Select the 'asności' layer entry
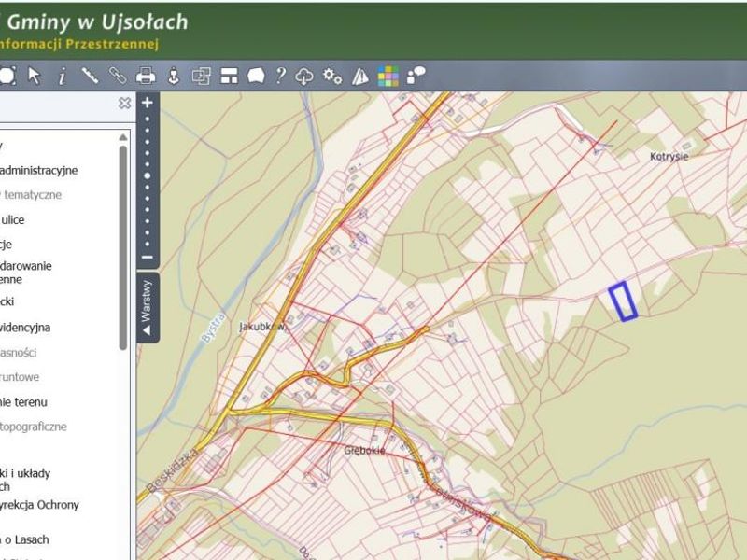The width and height of the screenshot is (747, 560). click(19, 353)
